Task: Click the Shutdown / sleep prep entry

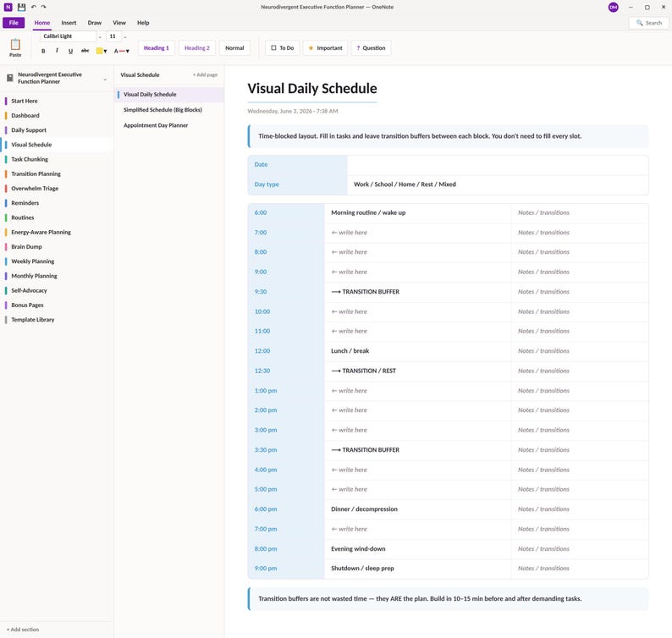Action: (362, 569)
